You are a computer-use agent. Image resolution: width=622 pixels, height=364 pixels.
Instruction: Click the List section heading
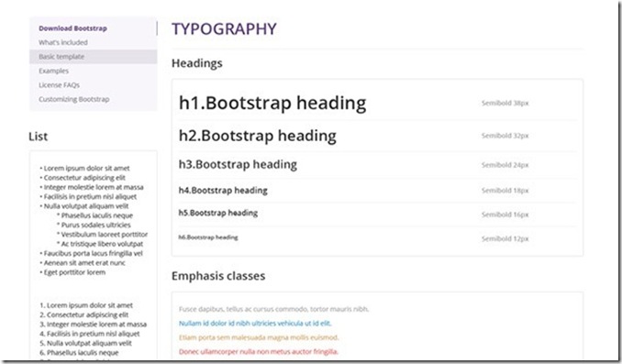click(39, 137)
